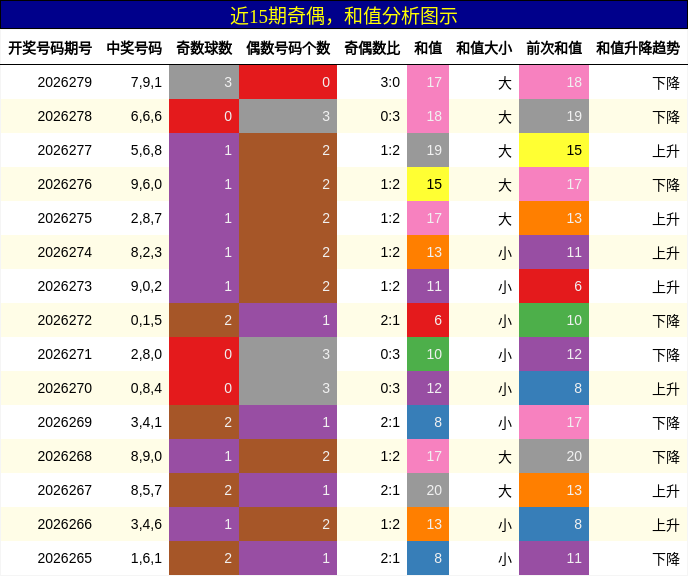Viewport: 688px width, 576px height.
Task: Click period number 2026275
Action: [x=64, y=218]
